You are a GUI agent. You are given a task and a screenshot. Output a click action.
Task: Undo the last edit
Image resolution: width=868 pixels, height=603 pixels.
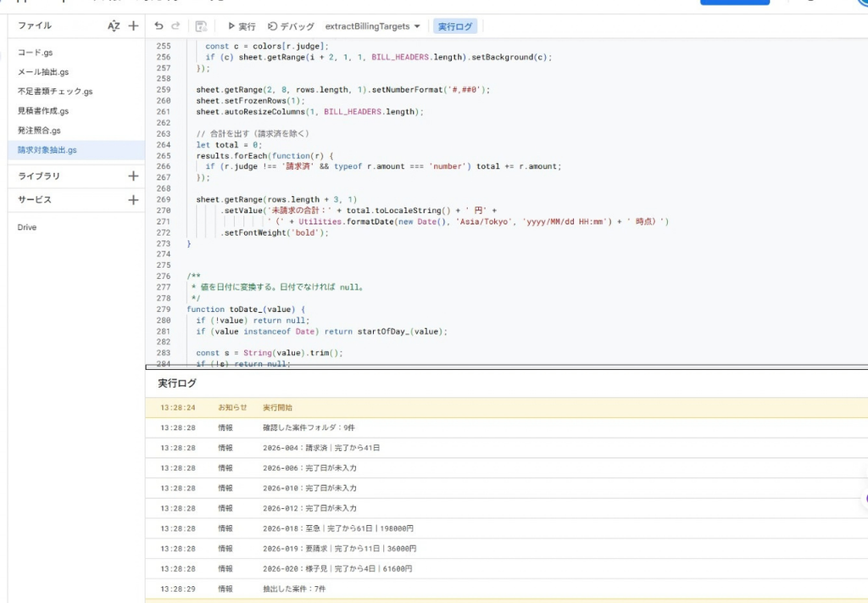click(x=159, y=25)
